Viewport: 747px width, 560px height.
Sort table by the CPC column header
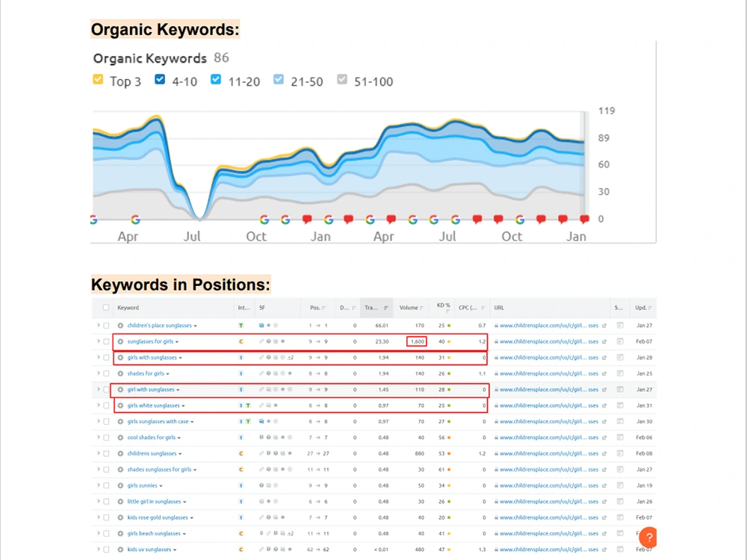click(x=471, y=308)
